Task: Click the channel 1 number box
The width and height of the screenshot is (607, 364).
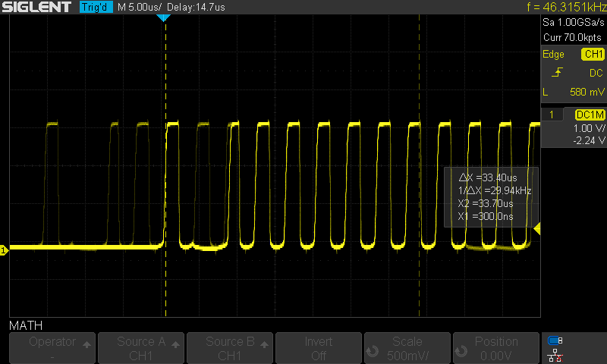Action: tap(552, 115)
